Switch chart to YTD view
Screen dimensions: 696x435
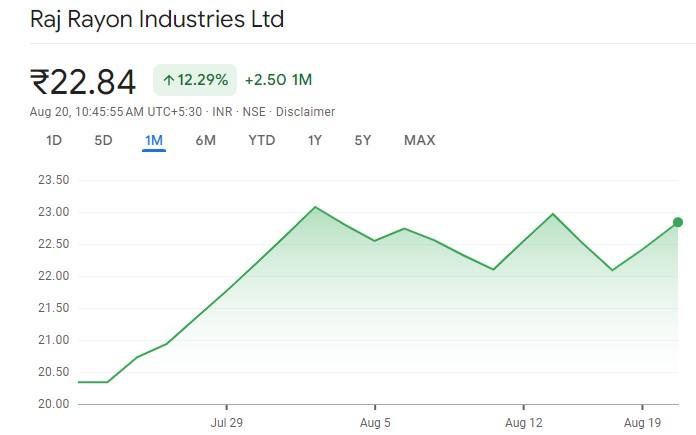click(x=261, y=141)
